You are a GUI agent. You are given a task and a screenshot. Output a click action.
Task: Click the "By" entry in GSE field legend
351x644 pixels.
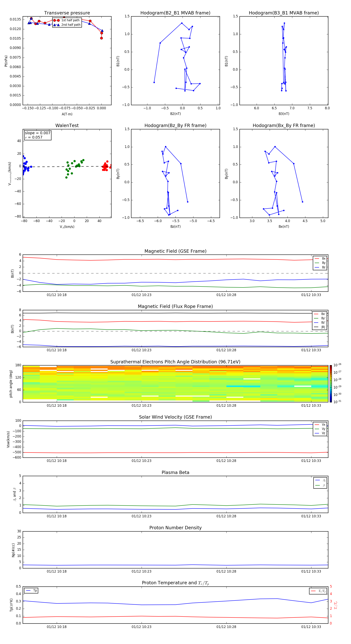pyautogui.click(x=320, y=263)
